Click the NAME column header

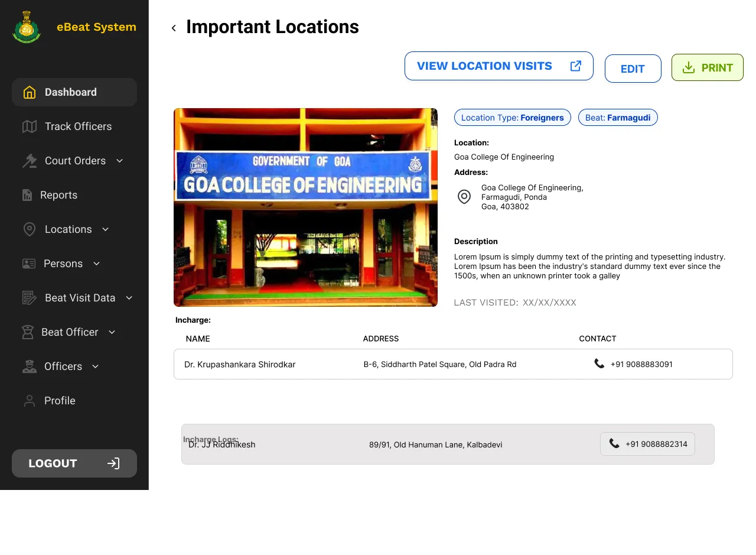point(198,339)
